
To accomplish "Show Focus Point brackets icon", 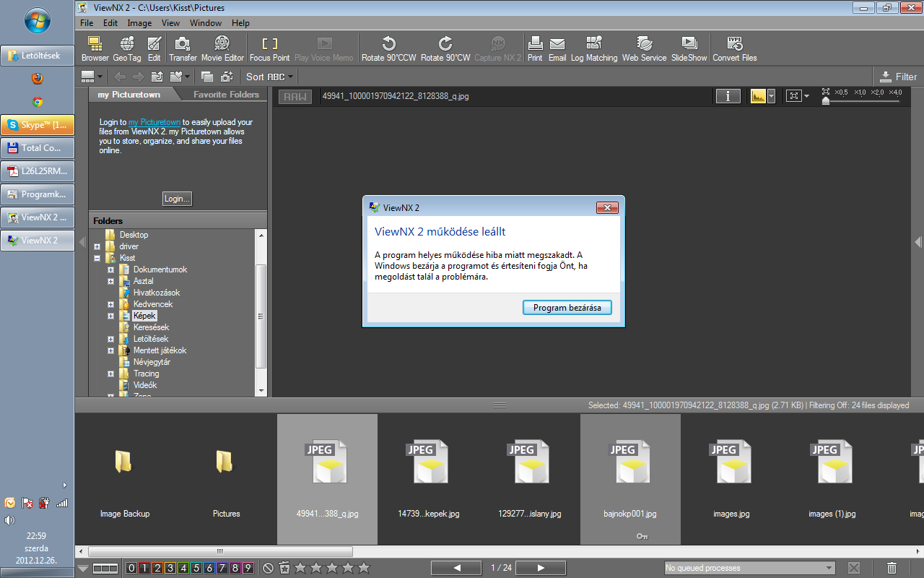I will pyautogui.click(x=269, y=48).
